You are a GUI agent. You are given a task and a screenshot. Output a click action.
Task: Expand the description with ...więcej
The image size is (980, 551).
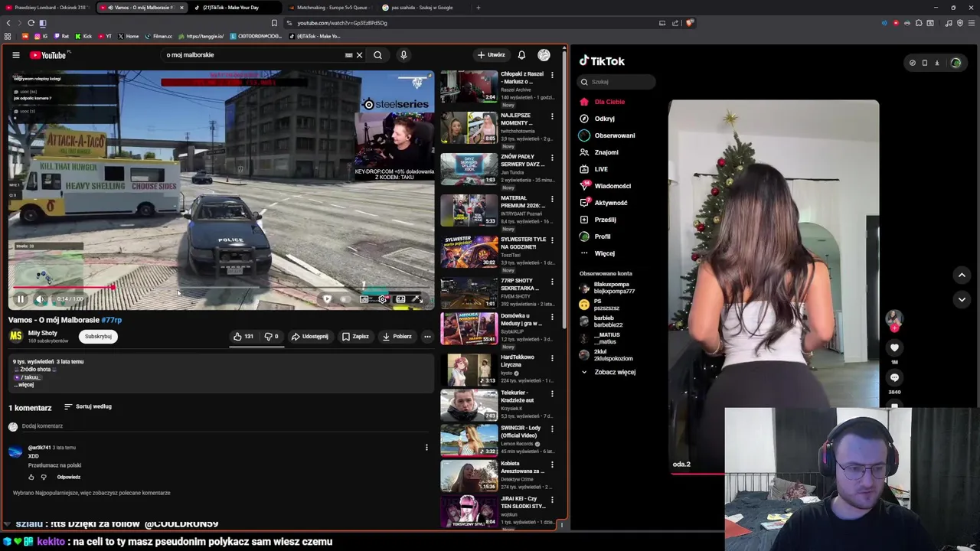coord(24,385)
